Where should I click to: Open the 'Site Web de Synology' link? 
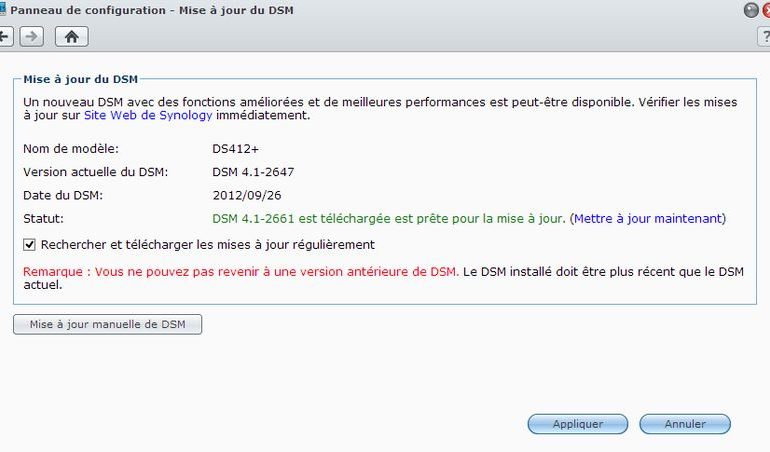(148, 115)
